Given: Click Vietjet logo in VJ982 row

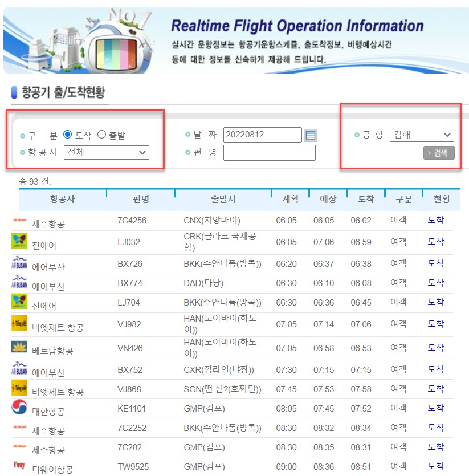Looking at the screenshot, I should [x=19, y=323].
